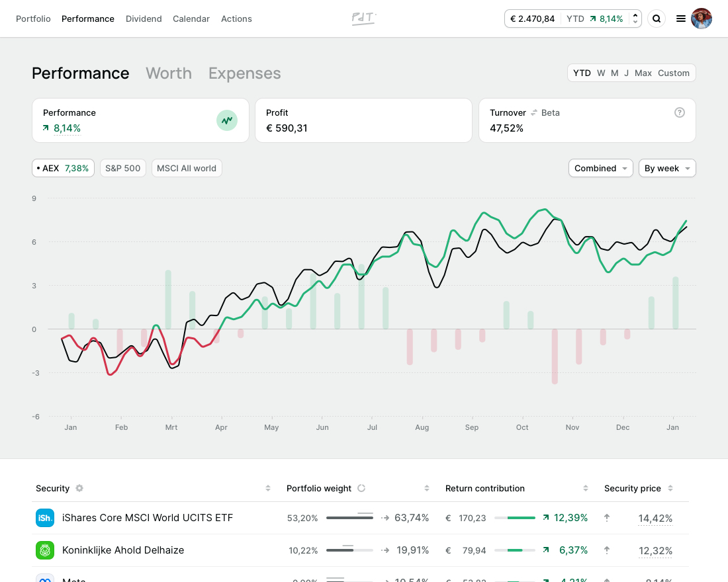Open the Turnover help question mark icon
This screenshot has width=728, height=582.
pos(680,112)
